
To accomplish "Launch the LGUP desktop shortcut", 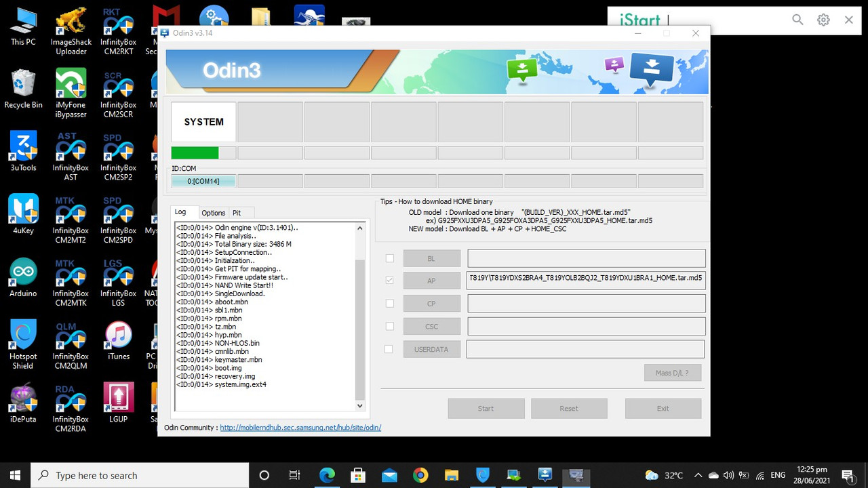I will click(x=119, y=404).
